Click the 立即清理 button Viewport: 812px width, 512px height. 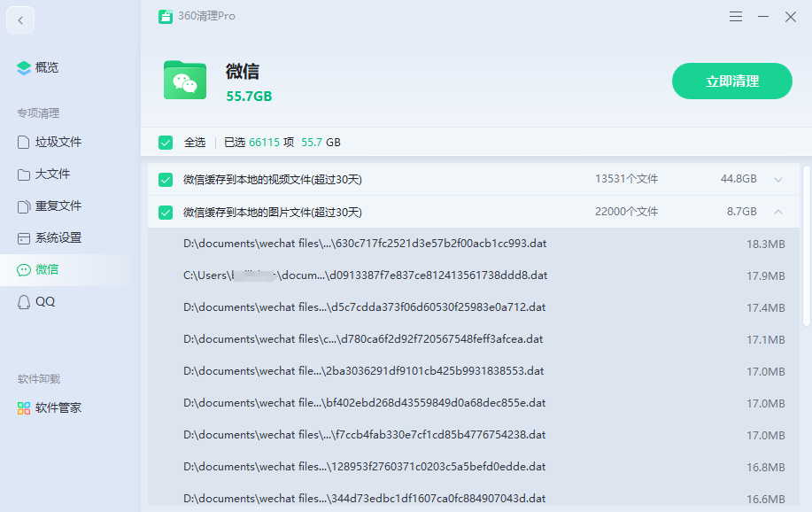(731, 81)
